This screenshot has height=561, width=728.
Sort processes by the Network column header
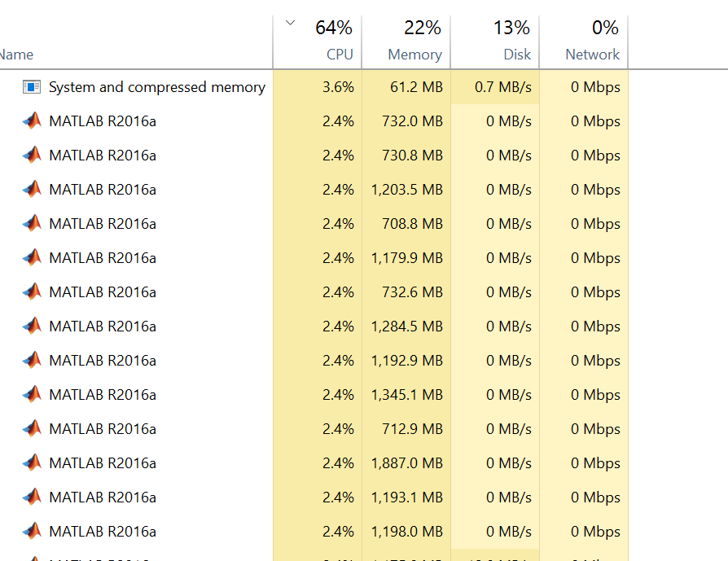click(x=584, y=42)
